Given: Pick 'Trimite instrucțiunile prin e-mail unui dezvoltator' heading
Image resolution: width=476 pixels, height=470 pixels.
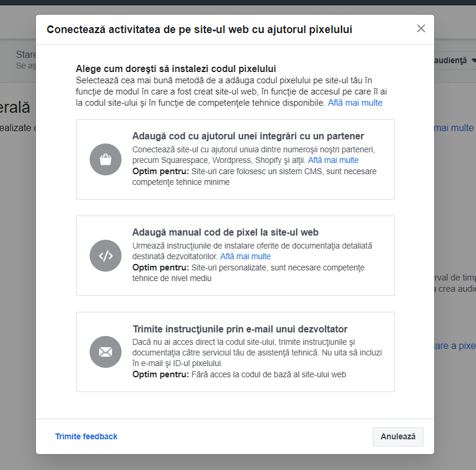Looking at the screenshot, I should pos(239,329).
